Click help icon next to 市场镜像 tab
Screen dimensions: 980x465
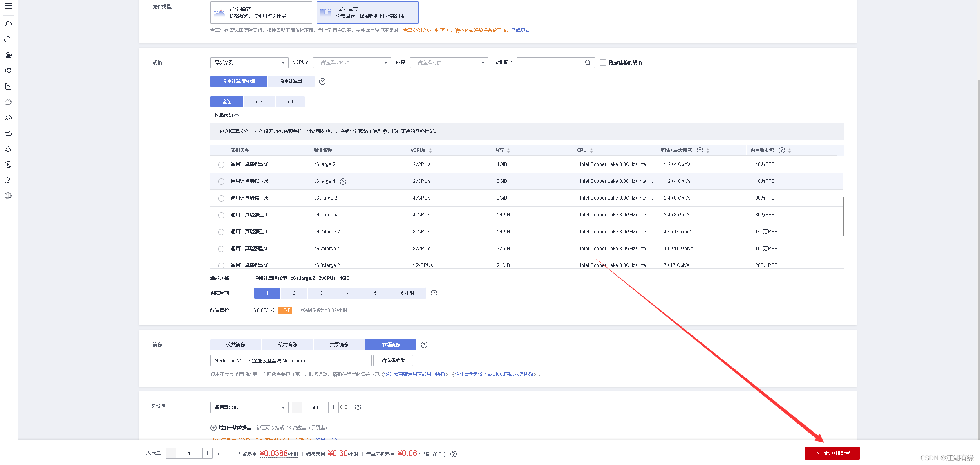tap(424, 345)
